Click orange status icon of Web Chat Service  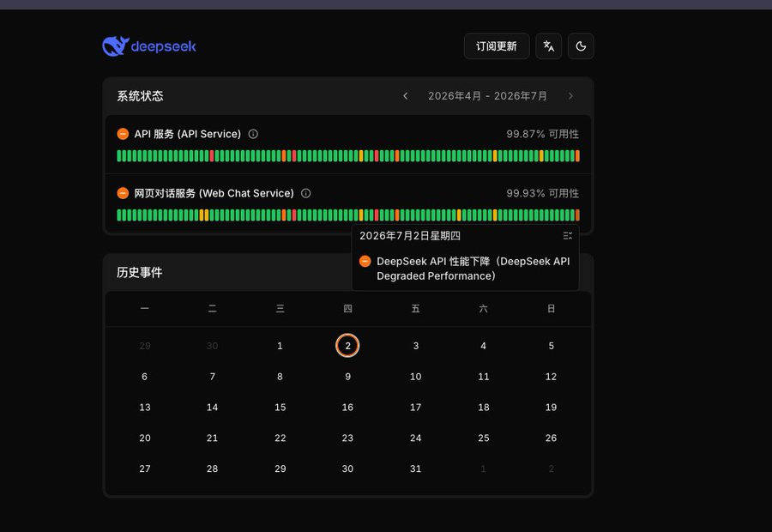click(x=123, y=193)
